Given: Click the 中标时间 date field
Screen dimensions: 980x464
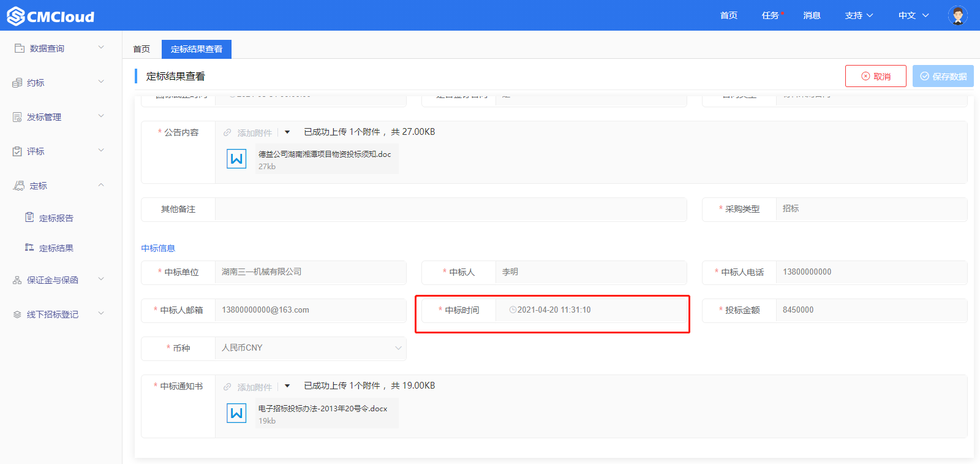Looking at the screenshot, I should (591, 310).
